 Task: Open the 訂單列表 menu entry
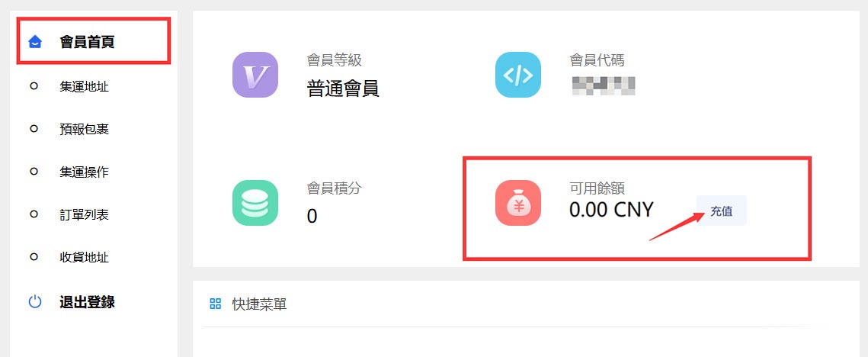pos(84,214)
